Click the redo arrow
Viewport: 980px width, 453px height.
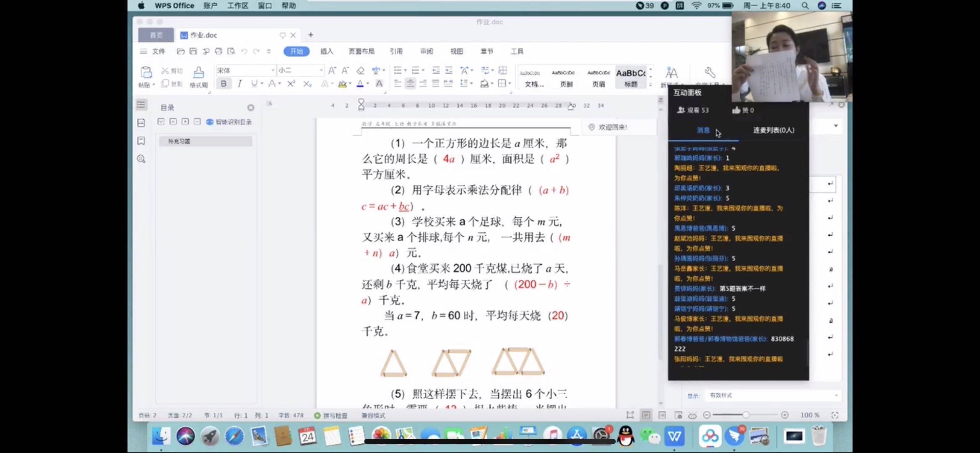[x=256, y=51]
